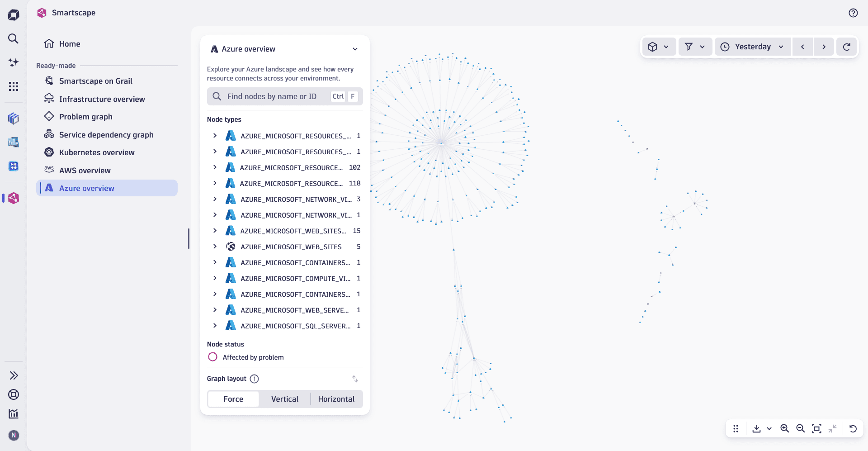Go to previous timeframe arrow
Image resolution: width=868 pixels, height=451 pixels.
click(802, 47)
